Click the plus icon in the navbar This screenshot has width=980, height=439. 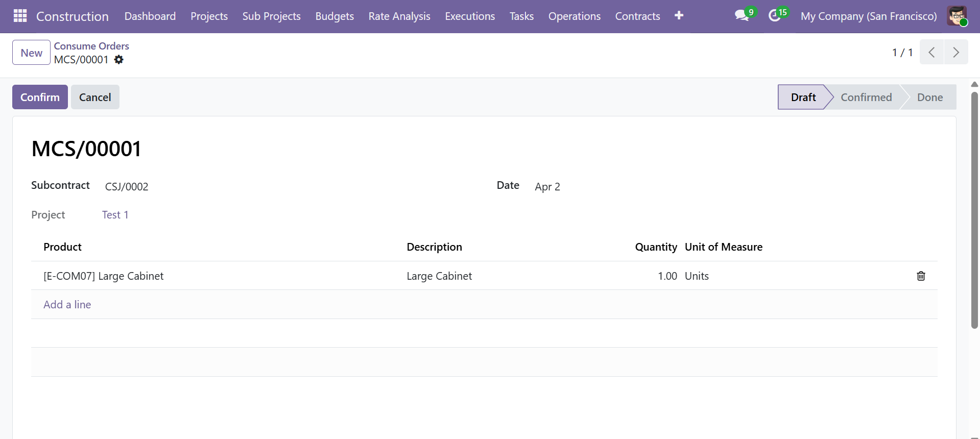679,16
